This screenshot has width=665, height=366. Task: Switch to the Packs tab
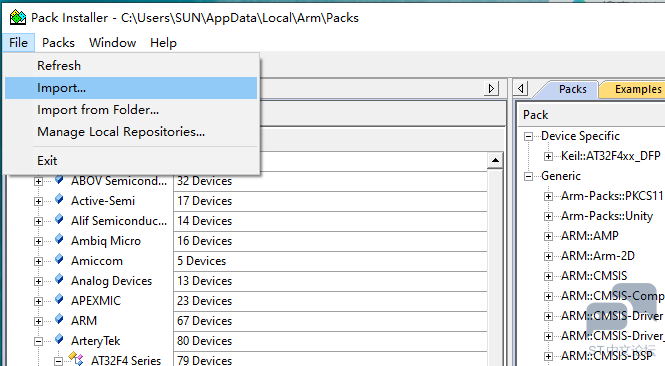pyautogui.click(x=572, y=89)
